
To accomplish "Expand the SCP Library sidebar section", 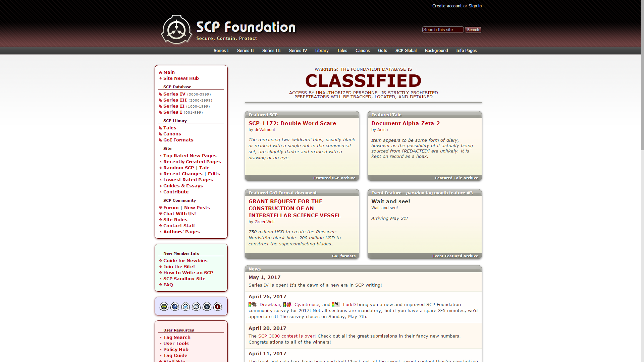I will pos(175,120).
